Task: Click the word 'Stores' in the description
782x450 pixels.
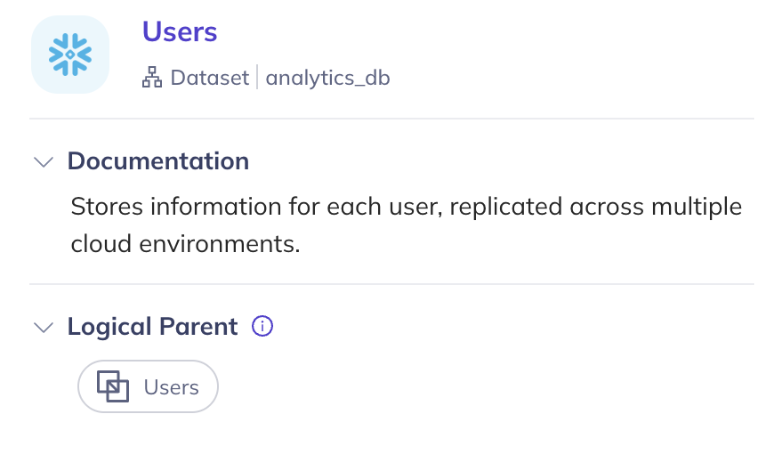Action: (x=107, y=207)
